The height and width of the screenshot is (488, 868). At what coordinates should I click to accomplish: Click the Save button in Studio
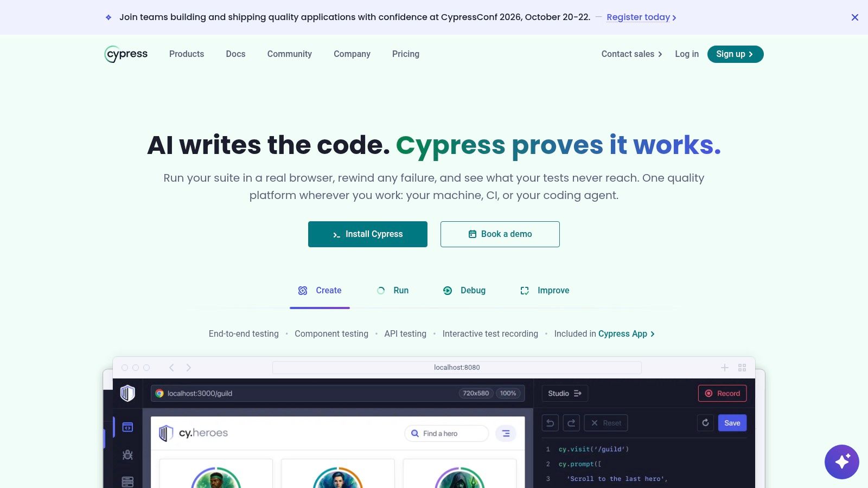pyautogui.click(x=732, y=423)
